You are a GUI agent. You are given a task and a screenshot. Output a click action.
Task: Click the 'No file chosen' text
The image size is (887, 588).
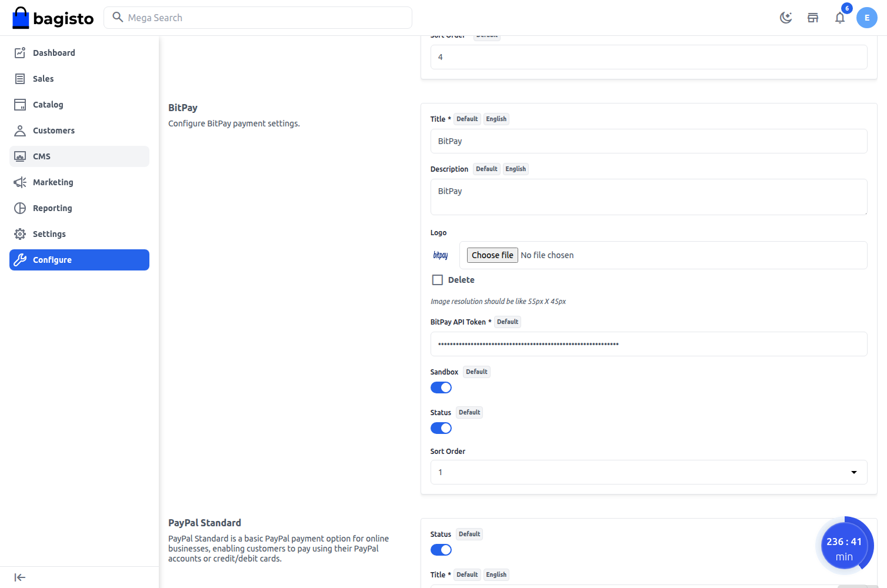[547, 255]
